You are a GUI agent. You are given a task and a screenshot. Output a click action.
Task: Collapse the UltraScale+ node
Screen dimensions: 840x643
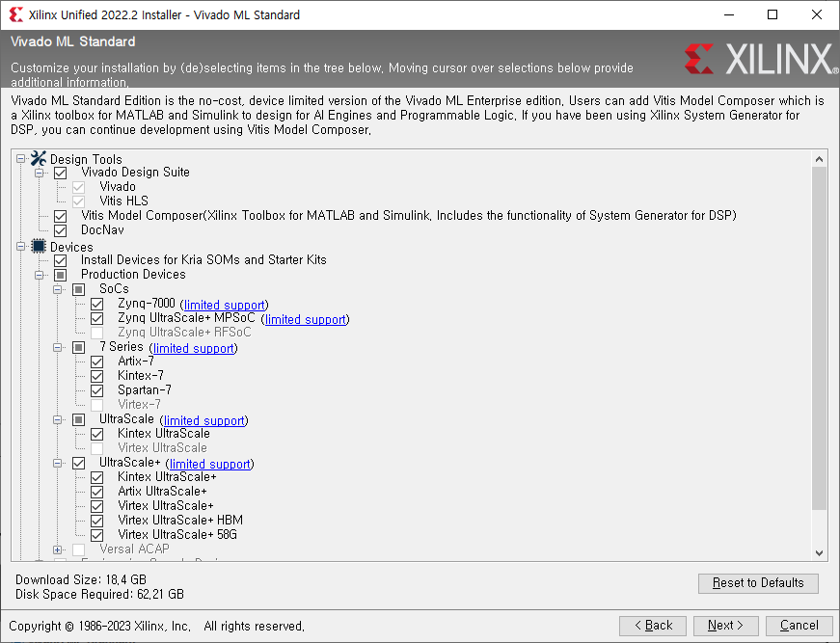57,463
